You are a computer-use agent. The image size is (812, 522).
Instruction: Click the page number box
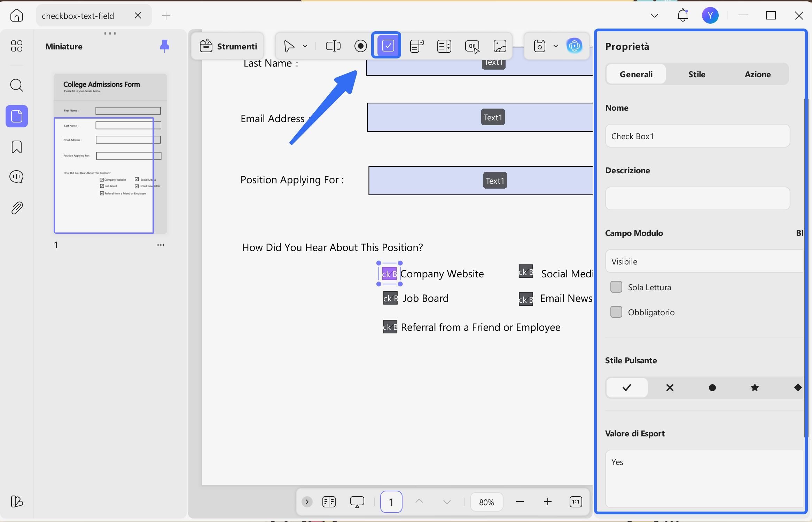(x=391, y=502)
